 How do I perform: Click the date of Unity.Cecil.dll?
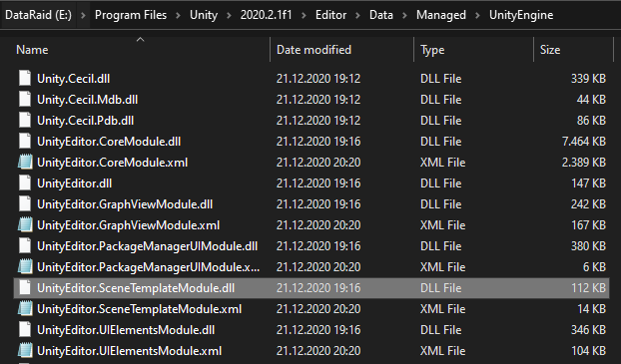click(x=318, y=79)
